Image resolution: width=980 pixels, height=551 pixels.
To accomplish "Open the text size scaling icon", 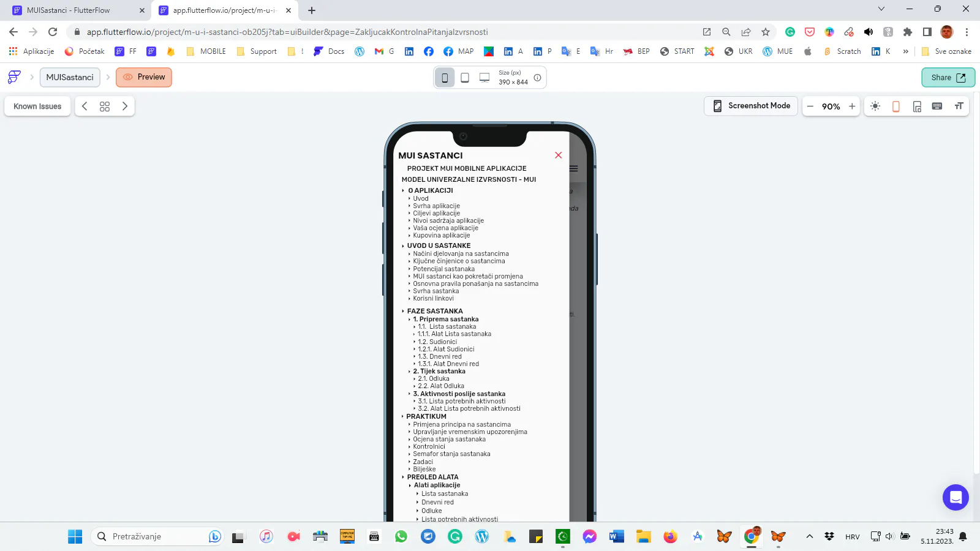I will pos(959,107).
